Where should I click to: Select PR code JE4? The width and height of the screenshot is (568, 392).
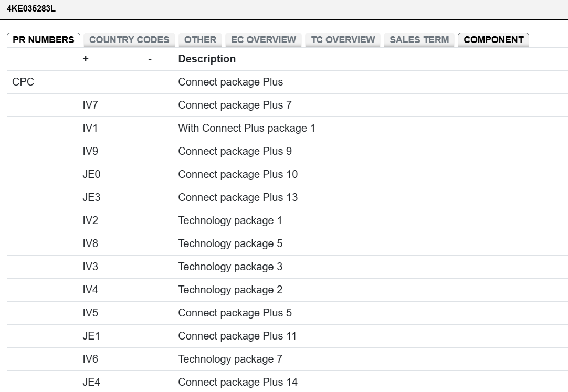[x=91, y=382]
